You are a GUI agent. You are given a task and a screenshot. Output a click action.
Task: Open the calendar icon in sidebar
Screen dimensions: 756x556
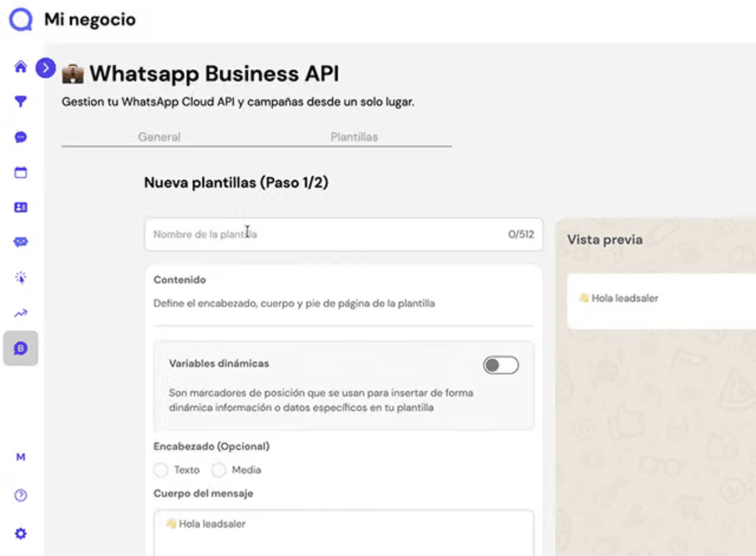(20, 172)
